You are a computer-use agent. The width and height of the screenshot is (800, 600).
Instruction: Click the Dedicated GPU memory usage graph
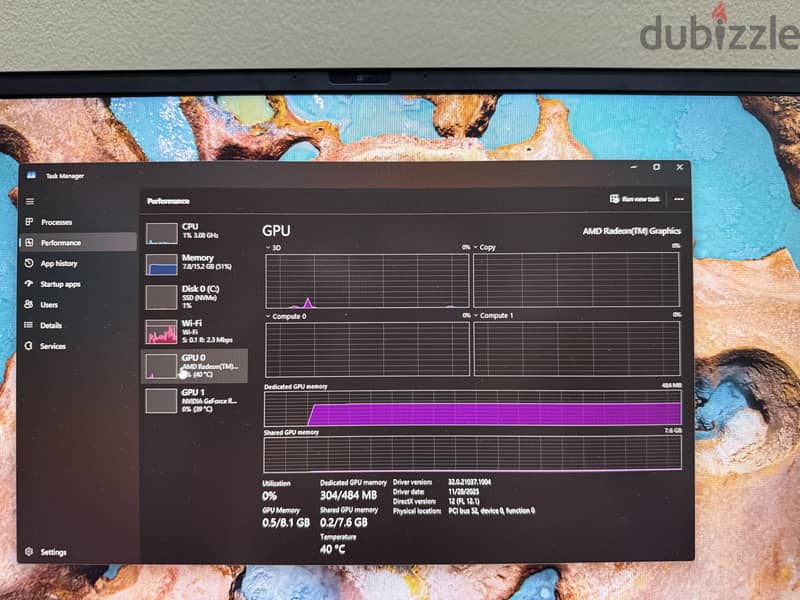tap(472, 408)
